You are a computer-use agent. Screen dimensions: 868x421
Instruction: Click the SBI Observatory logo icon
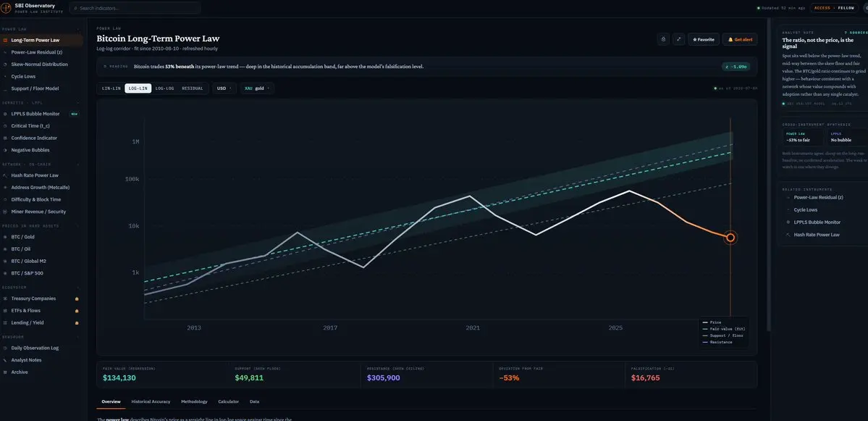(x=7, y=8)
